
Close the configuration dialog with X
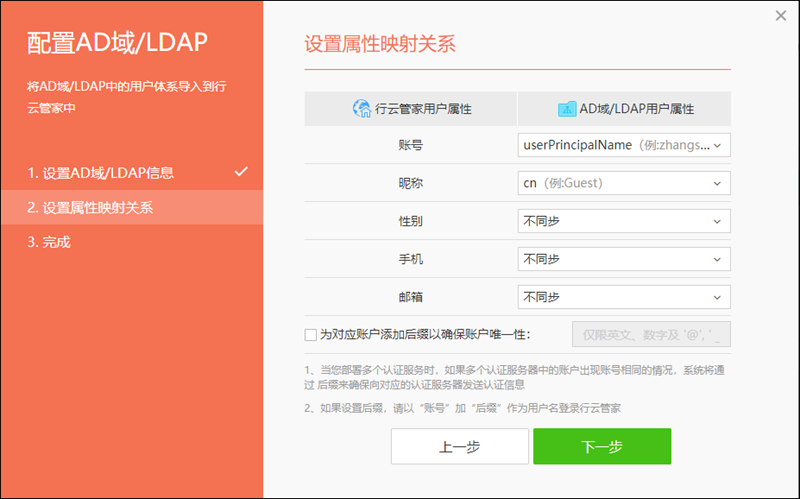pyautogui.click(x=781, y=15)
